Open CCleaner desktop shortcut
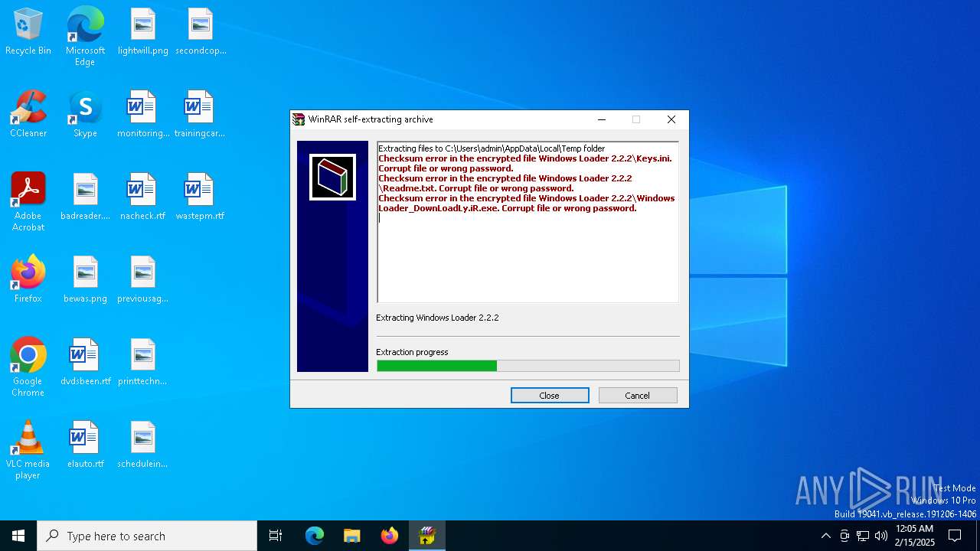980x551 pixels. point(28,114)
